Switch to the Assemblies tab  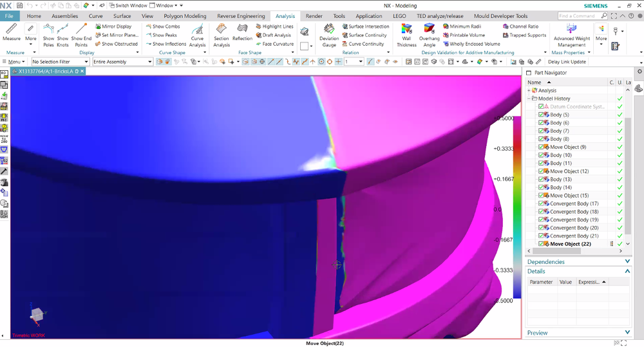64,16
